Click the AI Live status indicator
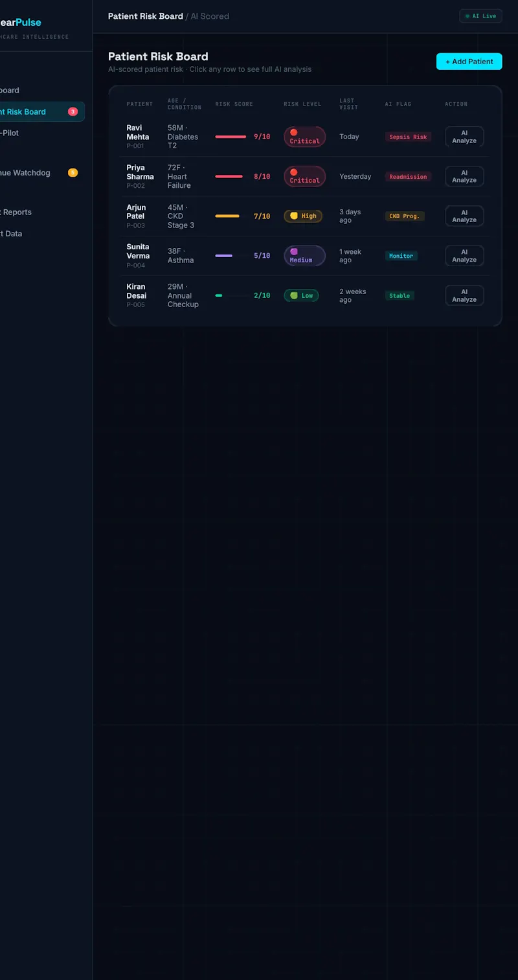 click(480, 16)
